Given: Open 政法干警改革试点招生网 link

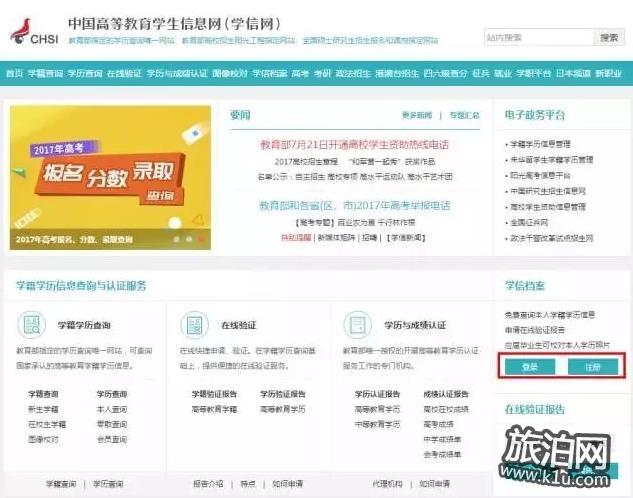Looking at the screenshot, I should pos(551,238).
